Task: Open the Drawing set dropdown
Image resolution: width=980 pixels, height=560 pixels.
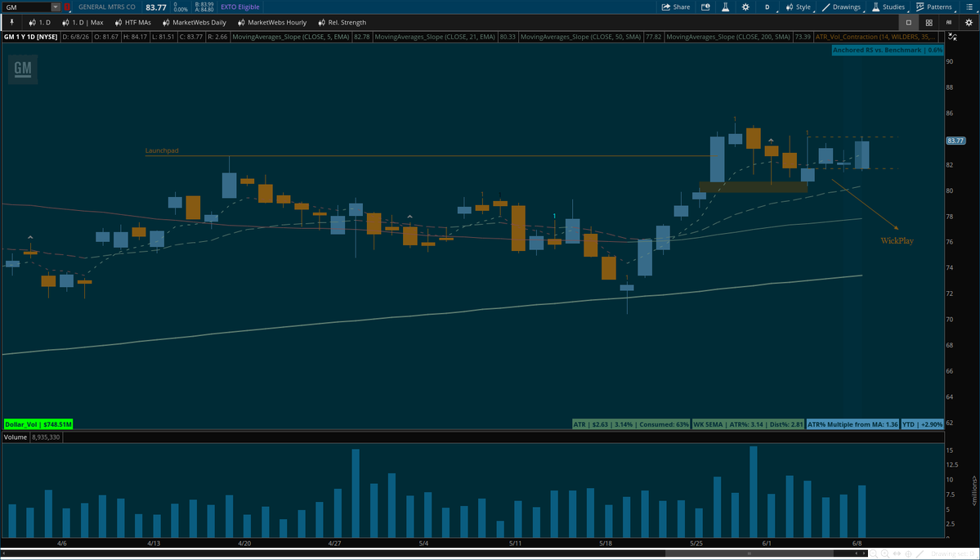Action: click(953, 553)
